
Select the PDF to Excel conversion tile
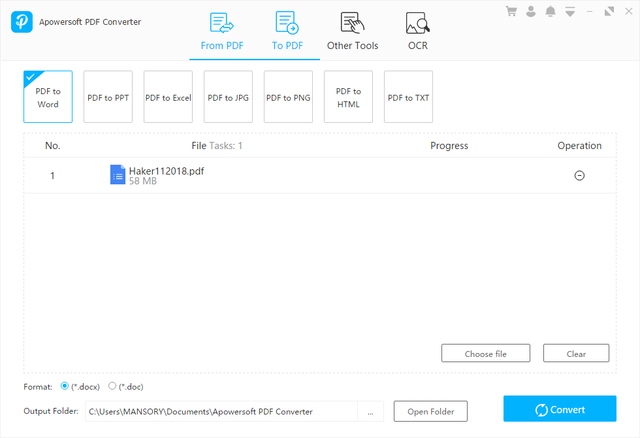point(168,97)
